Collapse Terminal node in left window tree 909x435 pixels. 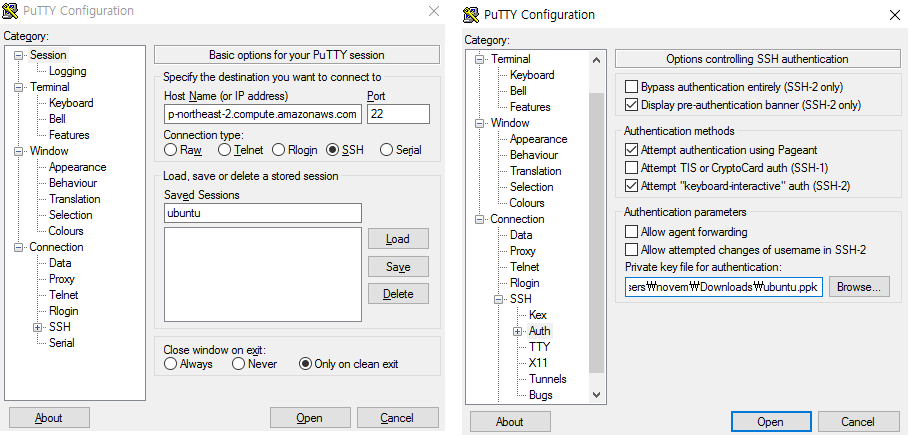pyautogui.click(x=18, y=87)
